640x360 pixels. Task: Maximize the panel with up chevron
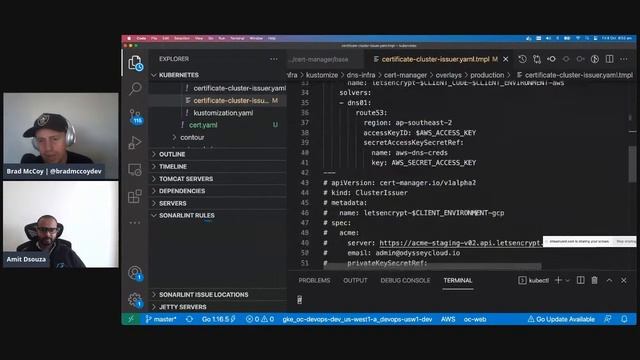click(609, 280)
